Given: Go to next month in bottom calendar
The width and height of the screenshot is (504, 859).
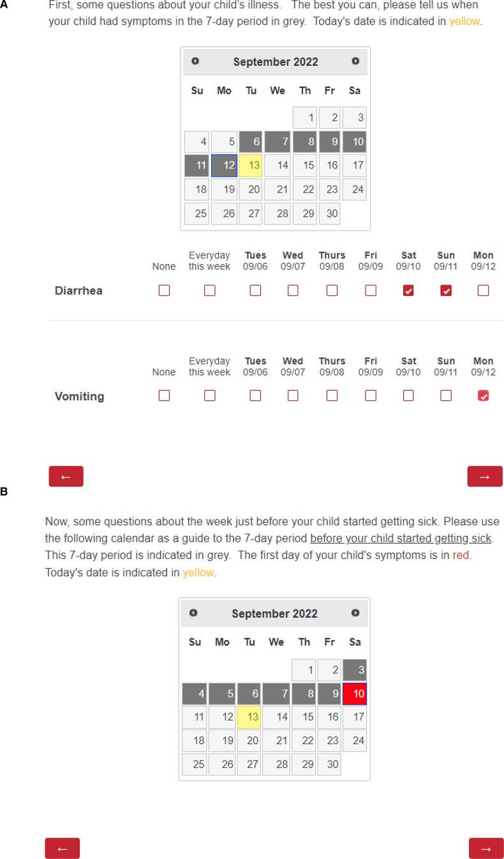Looking at the screenshot, I should (x=355, y=613).
